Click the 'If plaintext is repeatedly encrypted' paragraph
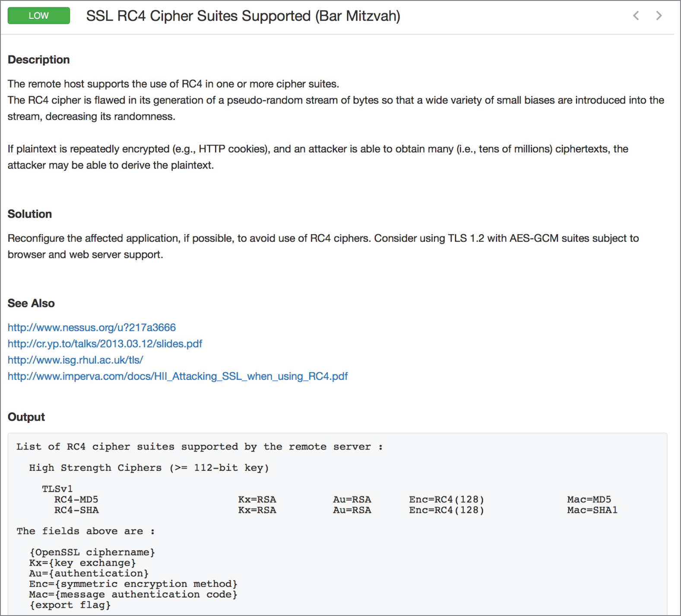681x616 pixels. tap(318, 157)
